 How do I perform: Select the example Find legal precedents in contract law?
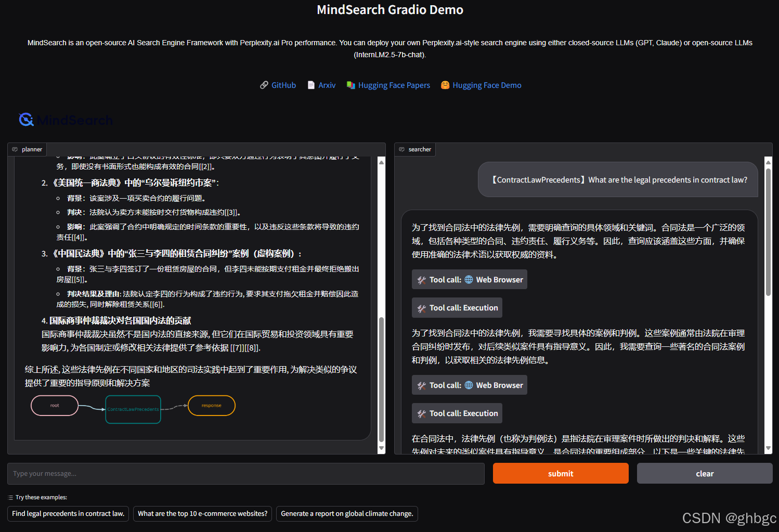[68, 514]
